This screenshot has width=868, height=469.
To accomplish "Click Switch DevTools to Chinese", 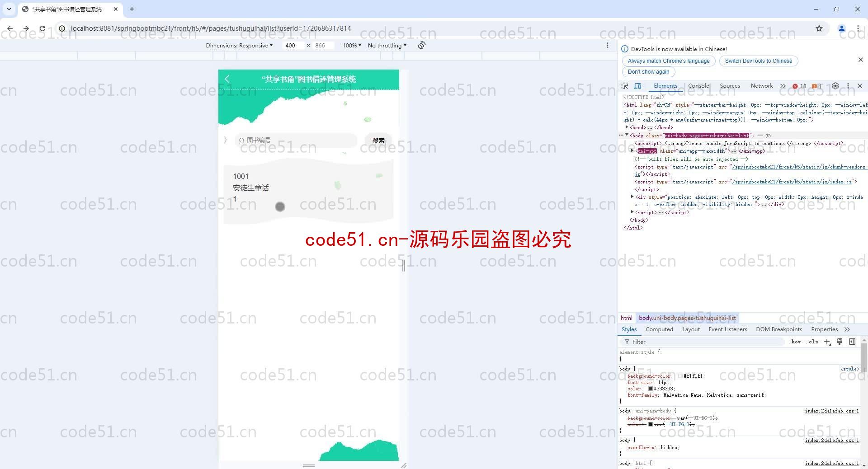I will [759, 61].
